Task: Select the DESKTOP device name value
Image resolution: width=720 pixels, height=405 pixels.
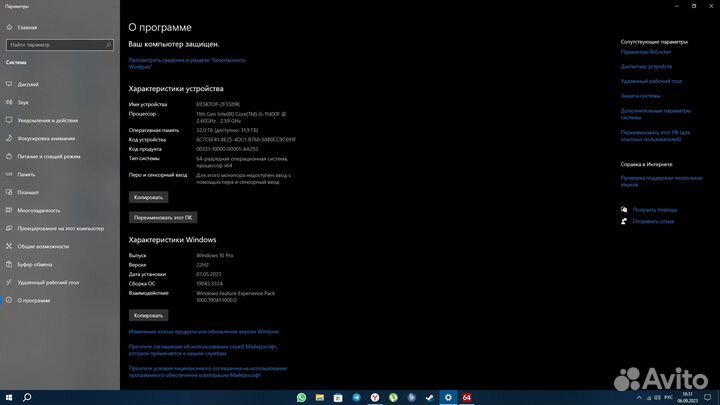Action: [x=218, y=104]
